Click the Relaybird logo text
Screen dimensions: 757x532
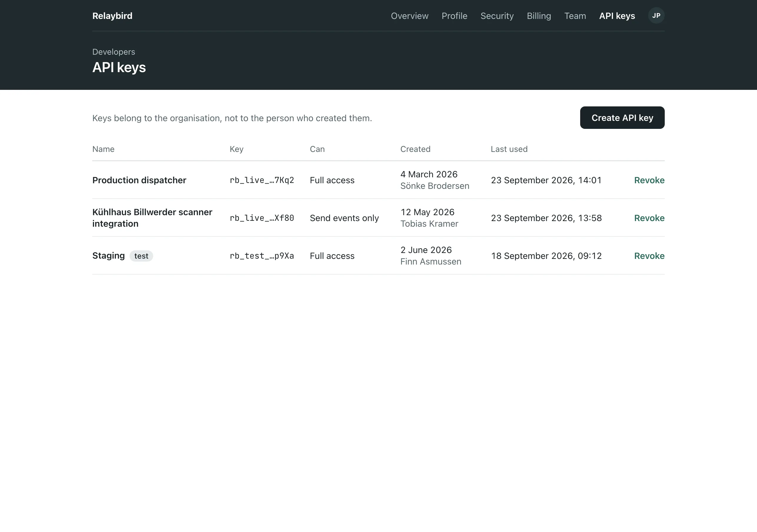tap(112, 16)
